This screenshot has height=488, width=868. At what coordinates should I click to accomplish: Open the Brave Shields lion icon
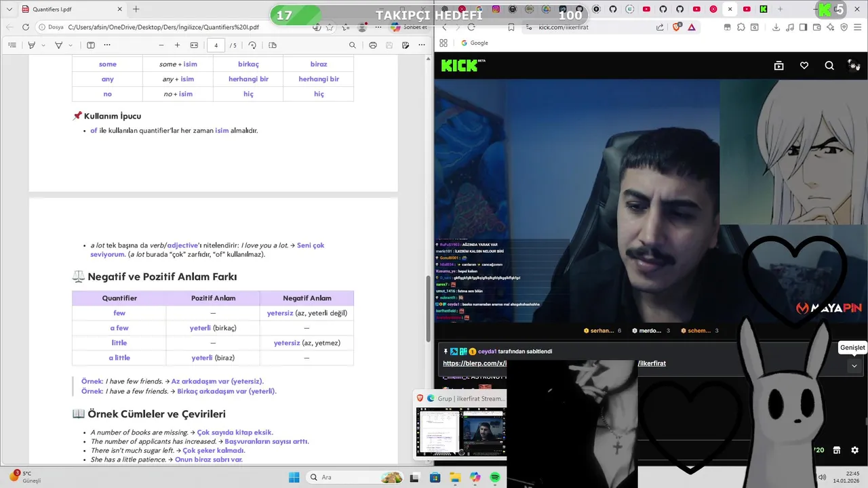(677, 27)
